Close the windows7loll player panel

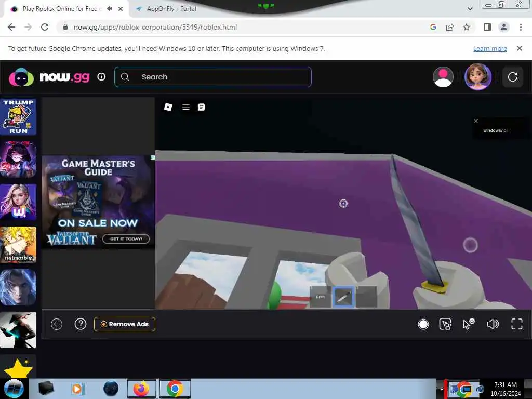pyautogui.click(x=476, y=121)
